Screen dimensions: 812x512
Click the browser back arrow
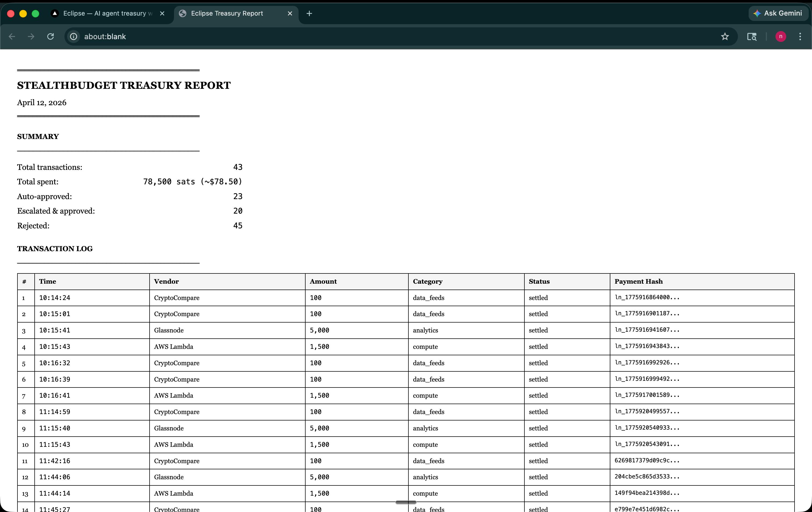[12, 36]
